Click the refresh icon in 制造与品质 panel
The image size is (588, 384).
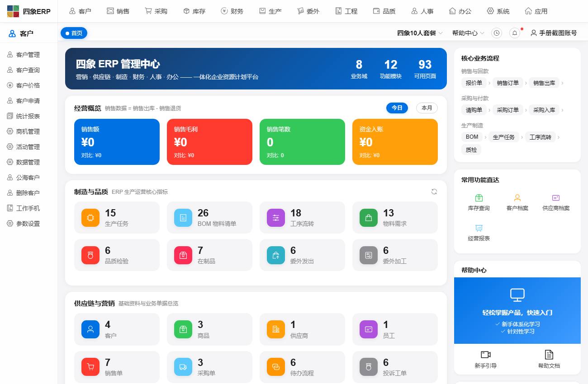(x=434, y=192)
